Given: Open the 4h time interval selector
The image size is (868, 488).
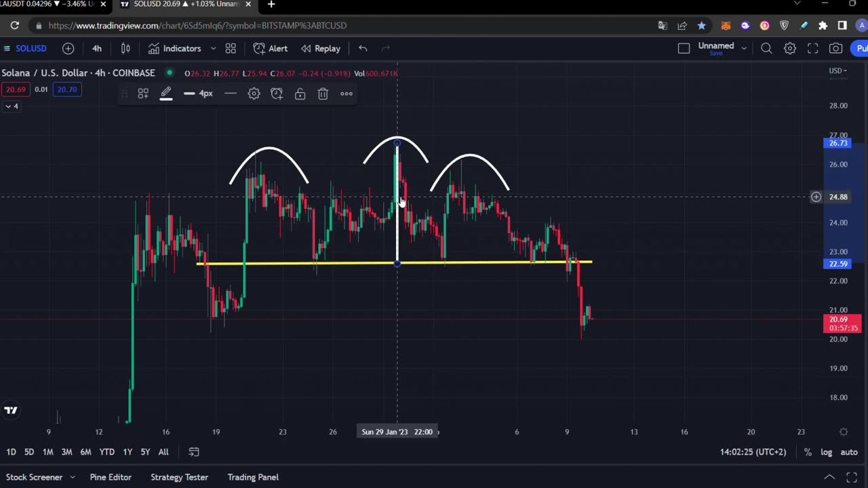Looking at the screenshot, I should coord(97,49).
